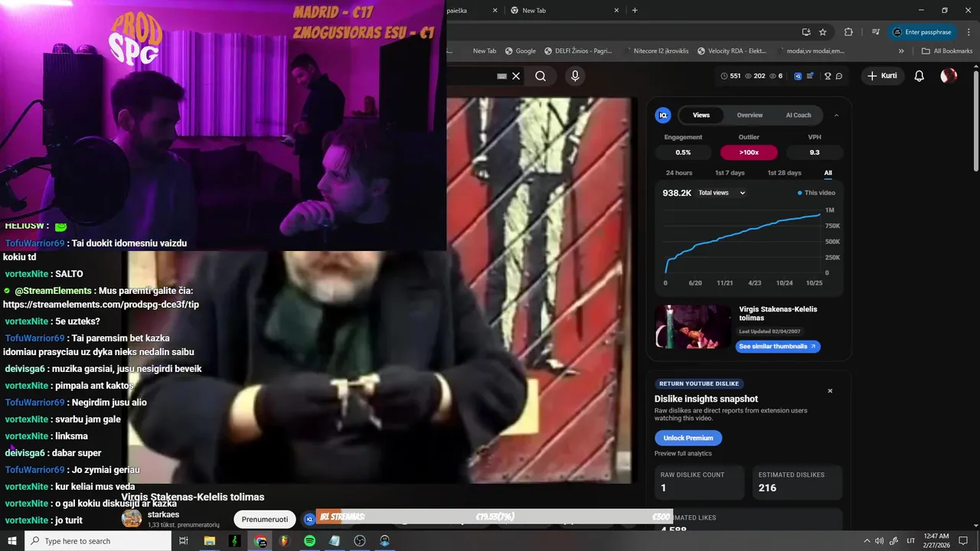The width and height of the screenshot is (980, 551).
Task: Click the YouTube search magnifier button
Action: point(541,76)
